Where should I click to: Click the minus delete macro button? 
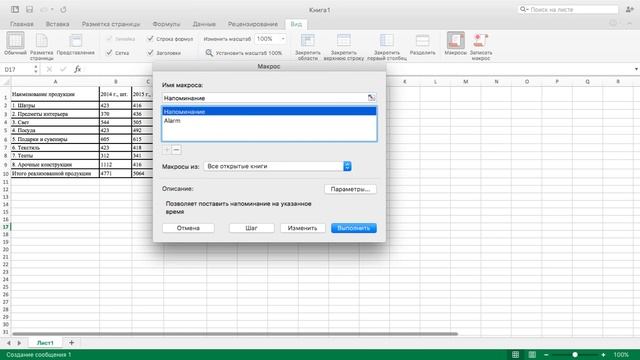point(176,150)
